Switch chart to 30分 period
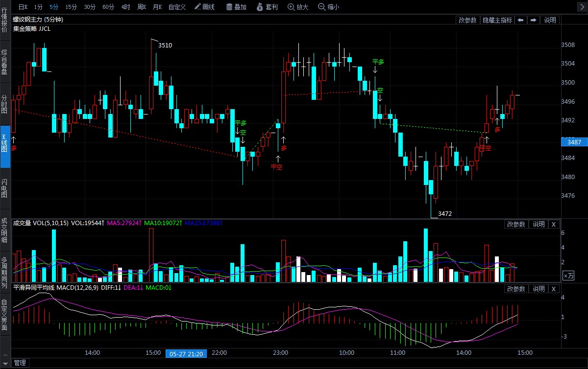Viewport: 588px width, 369px height. tap(90, 7)
